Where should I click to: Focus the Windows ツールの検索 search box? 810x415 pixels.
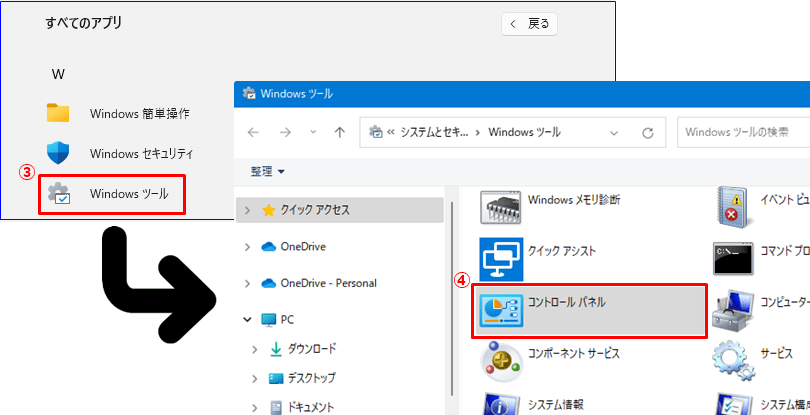point(744,133)
